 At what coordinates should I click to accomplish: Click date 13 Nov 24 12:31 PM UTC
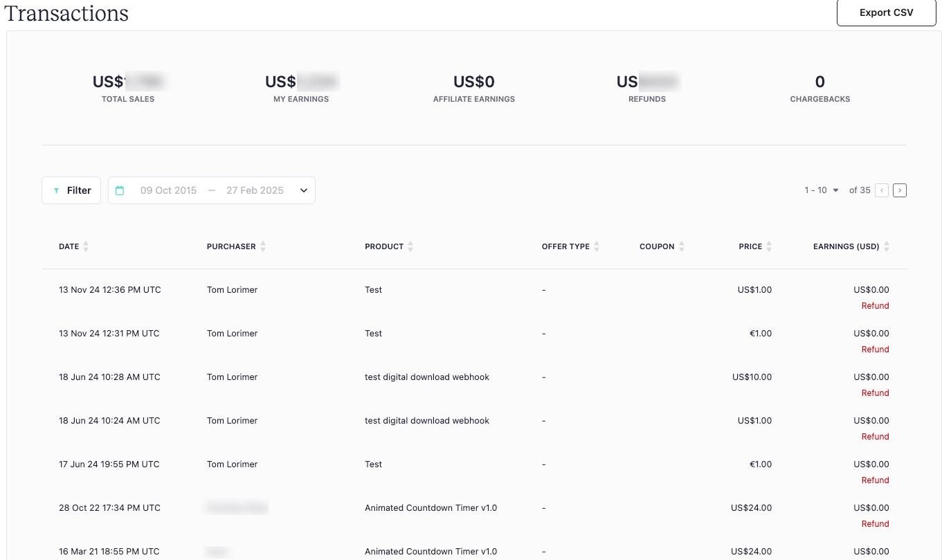109,334
